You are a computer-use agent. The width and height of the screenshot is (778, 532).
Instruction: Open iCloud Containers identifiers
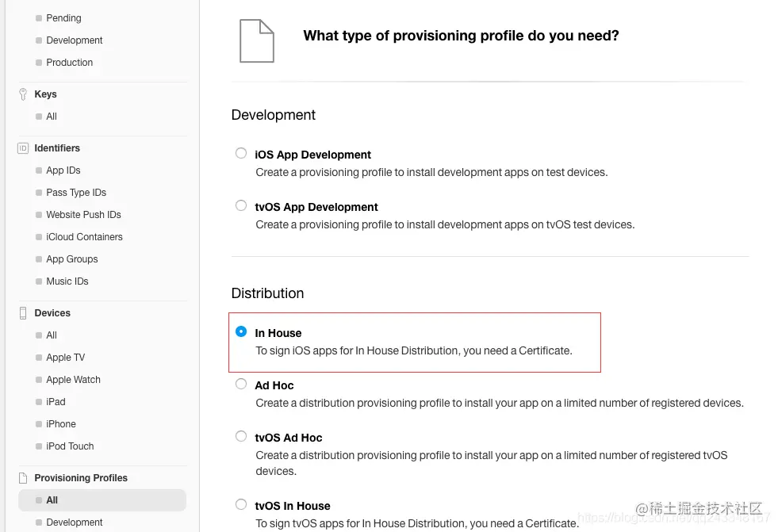84,237
